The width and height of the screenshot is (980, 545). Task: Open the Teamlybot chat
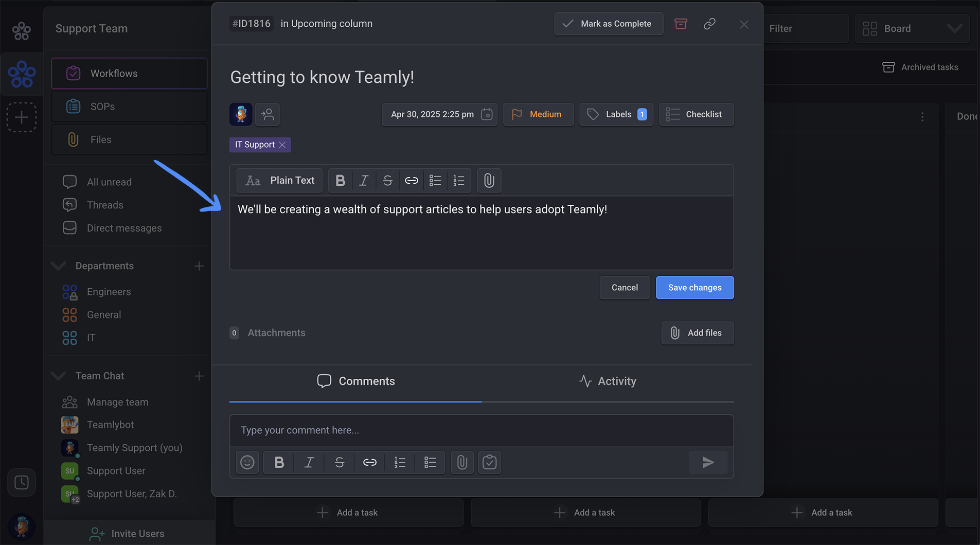click(110, 425)
